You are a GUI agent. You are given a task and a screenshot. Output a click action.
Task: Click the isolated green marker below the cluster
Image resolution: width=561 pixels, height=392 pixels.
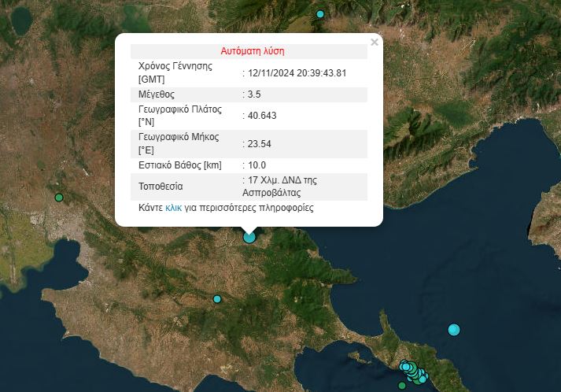pyautogui.click(x=402, y=385)
